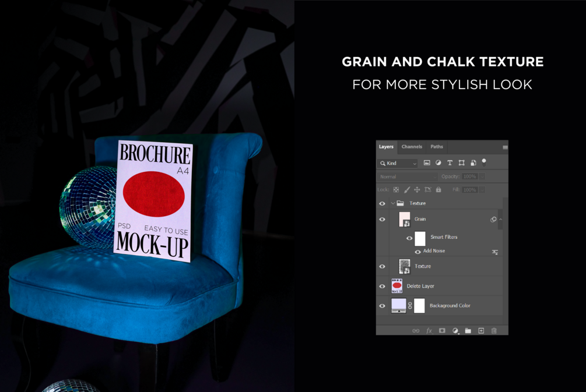
Task: Open Add Noise filter blending options icon
Action: click(x=495, y=252)
